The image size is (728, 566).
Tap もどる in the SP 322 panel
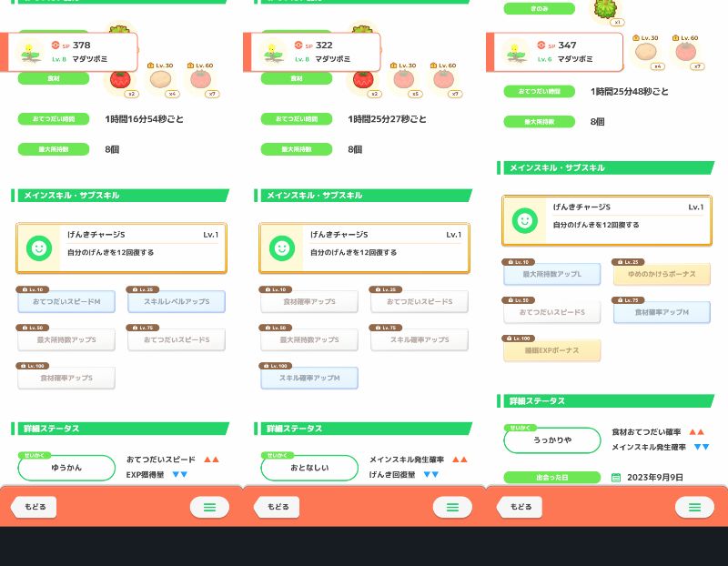tap(277, 507)
